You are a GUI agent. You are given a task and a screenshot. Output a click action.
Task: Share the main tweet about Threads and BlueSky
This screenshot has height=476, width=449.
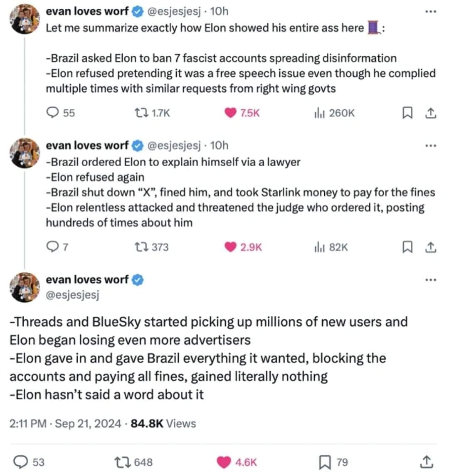click(x=427, y=462)
